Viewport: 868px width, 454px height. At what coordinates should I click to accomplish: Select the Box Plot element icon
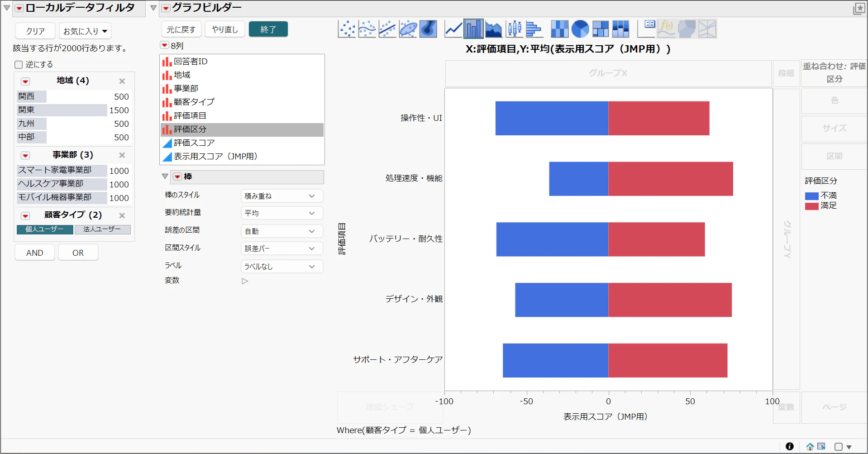point(514,29)
